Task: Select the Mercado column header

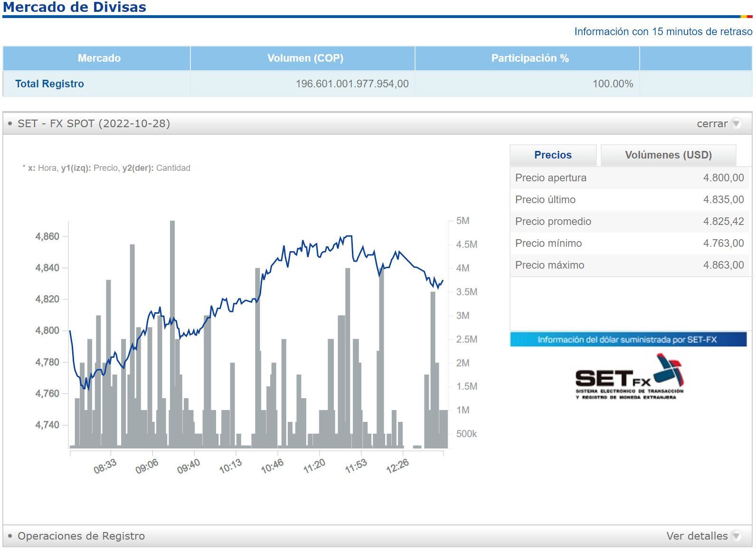Action: pos(99,58)
